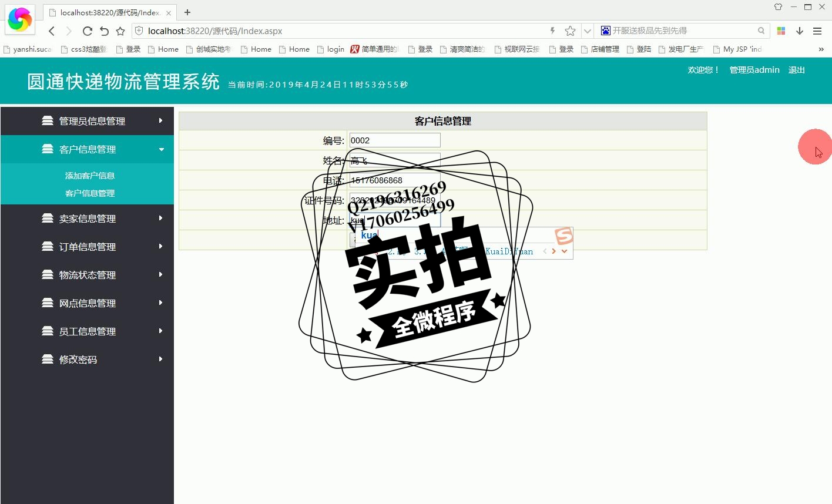Open 网点信息管理 menu label
832x504 pixels.
(88, 303)
